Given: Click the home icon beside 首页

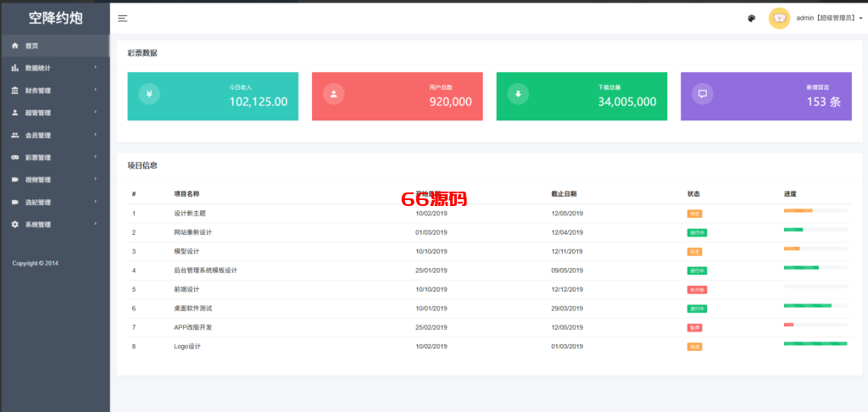Looking at the screenshot, I should (15, 46).
